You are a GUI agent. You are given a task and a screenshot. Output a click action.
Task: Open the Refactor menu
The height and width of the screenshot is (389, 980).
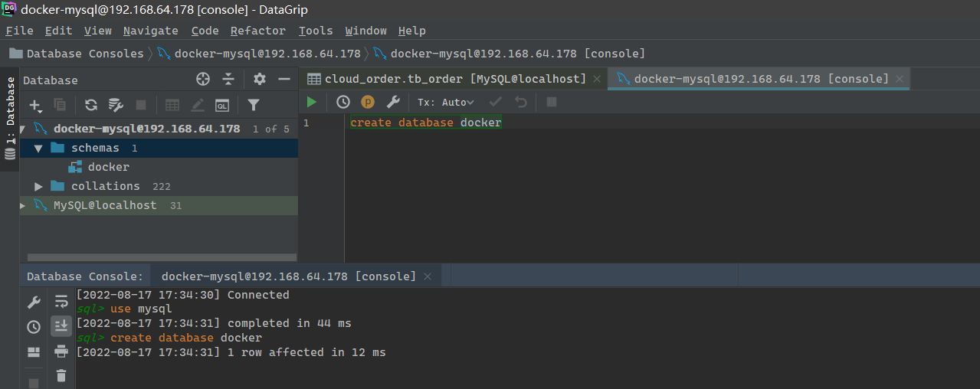(x=258, y=31)
